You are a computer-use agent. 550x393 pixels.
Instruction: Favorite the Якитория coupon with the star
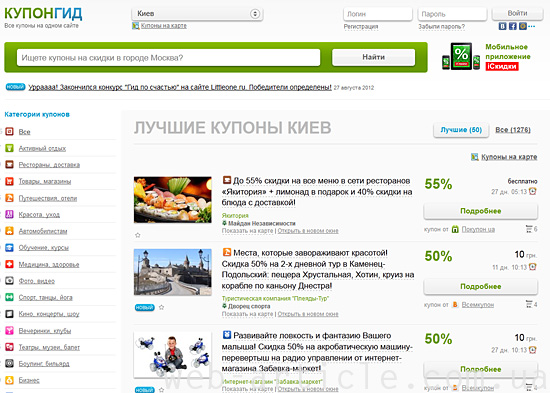tap(138, 235)
